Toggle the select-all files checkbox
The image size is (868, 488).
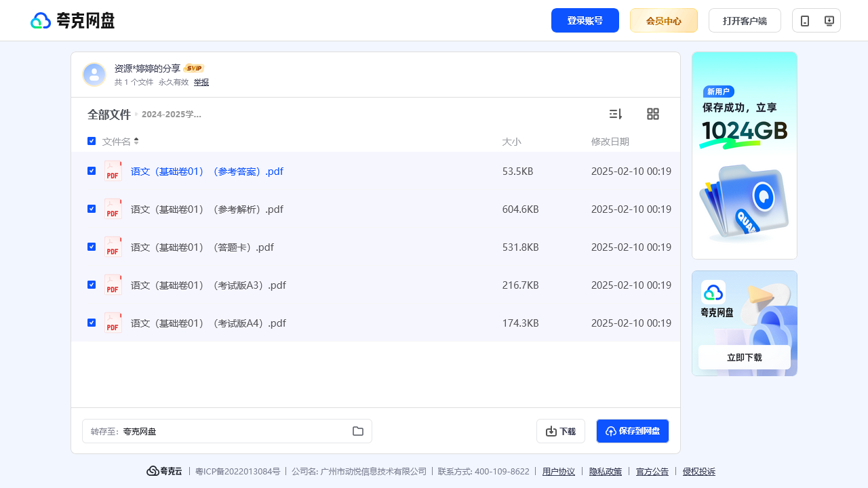[92, 141]
